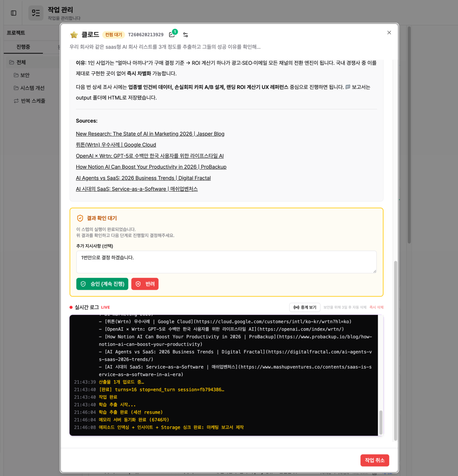
Task: Switch to the 진행중 tab
Action: 23,47
